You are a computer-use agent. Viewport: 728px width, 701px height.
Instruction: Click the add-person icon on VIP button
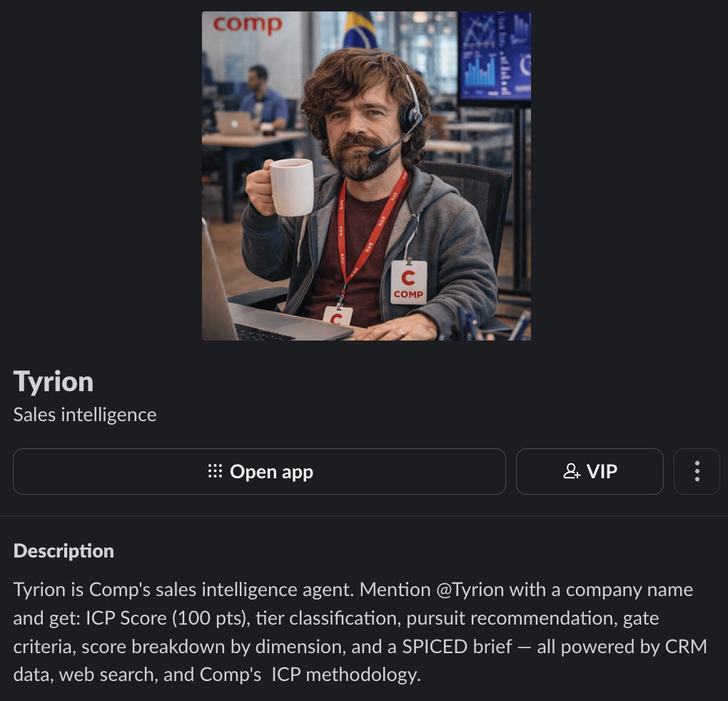pos(572,471)
